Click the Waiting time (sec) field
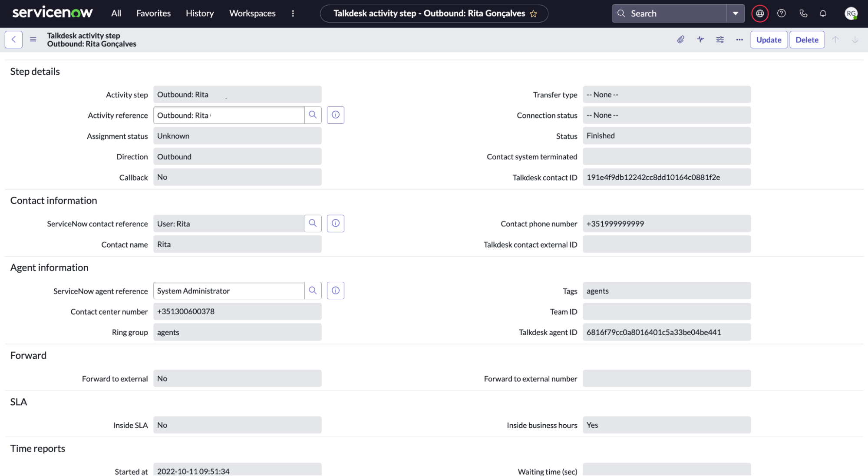 click(667, 470)
